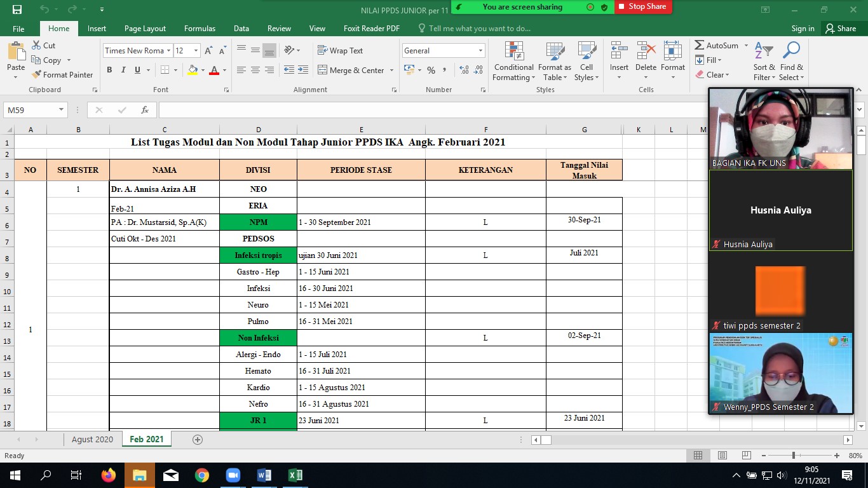Viewport: 868px width, 488px height.
Task: Switch to Page Layout view in status bar
Action: pyautogui.click(x=722, y=456)
